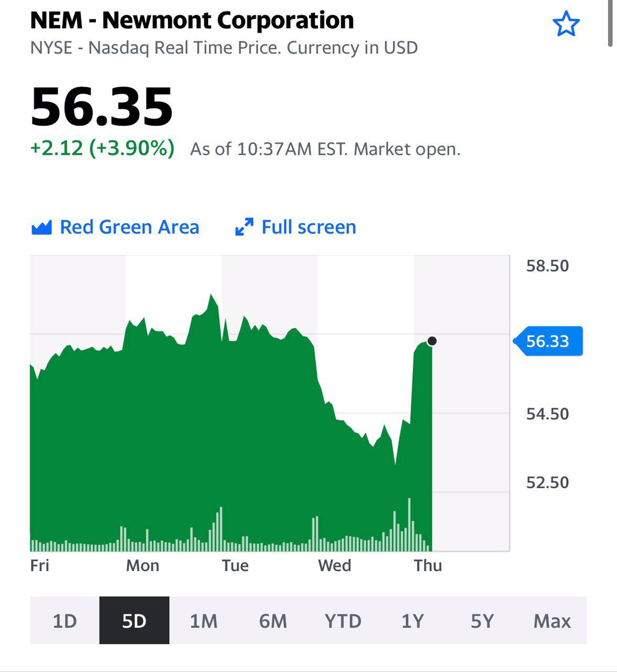Viewport: 617px width, 672px height.
Task: Click the 54.50 axis label
Action: 547,414
